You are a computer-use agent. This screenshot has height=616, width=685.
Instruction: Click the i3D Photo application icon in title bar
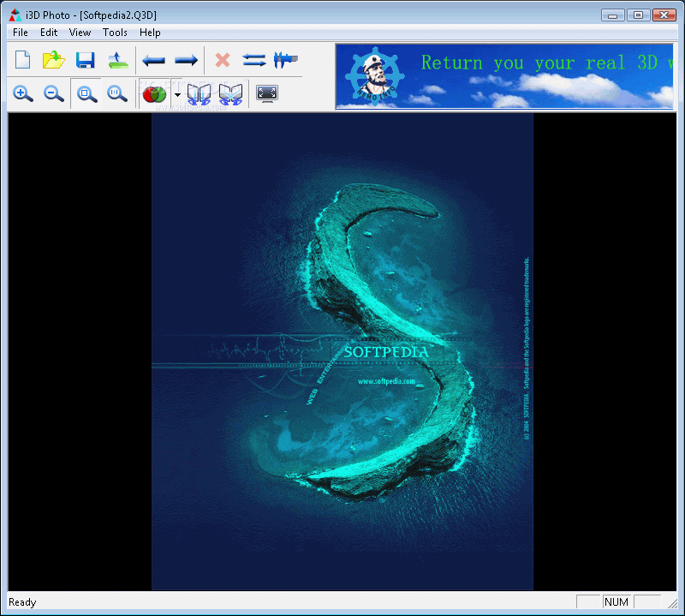15,15
